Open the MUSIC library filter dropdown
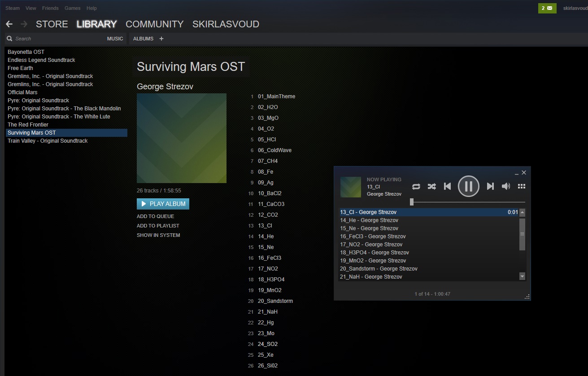 coord(115,39)
